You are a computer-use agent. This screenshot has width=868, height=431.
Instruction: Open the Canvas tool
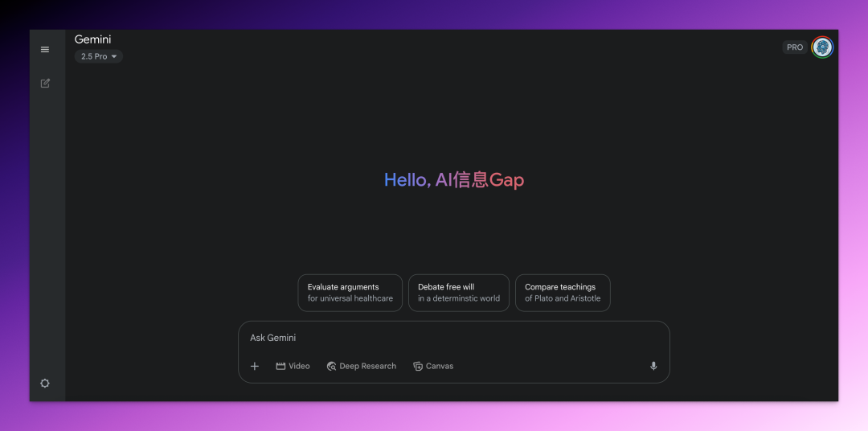(x=433, y=366)
